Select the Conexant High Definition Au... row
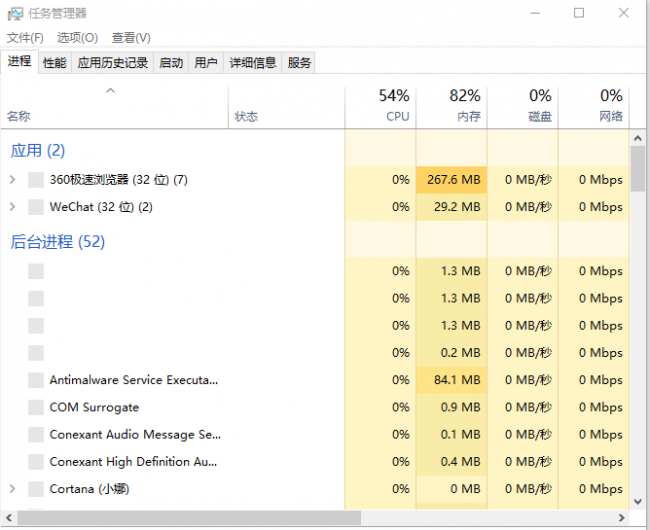This screenshot has width=650, height=530. (315, 462)
